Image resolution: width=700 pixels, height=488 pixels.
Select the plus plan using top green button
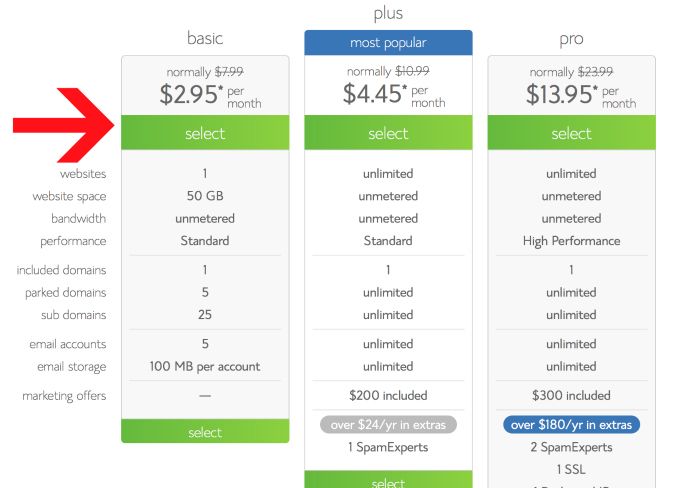[388, 134]
